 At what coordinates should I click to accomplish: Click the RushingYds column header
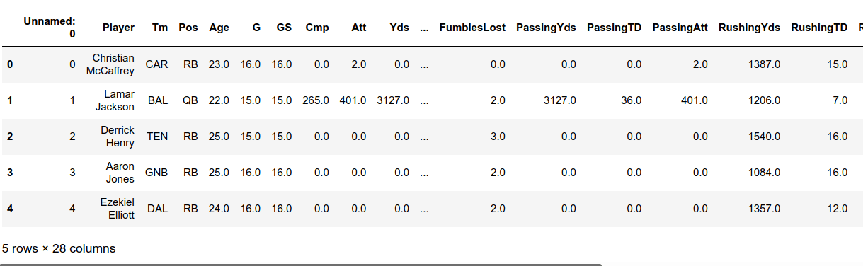(749, 28)
